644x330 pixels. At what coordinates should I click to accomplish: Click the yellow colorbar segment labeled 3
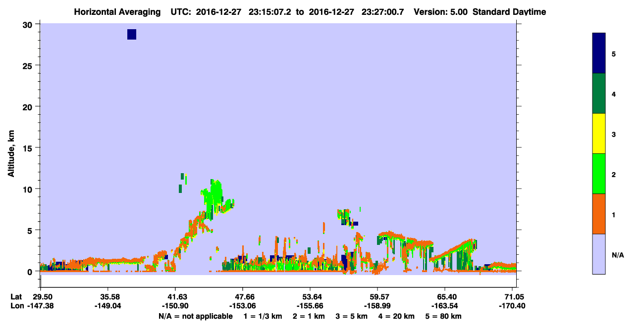pyautogui.click(x=599, y=134)
